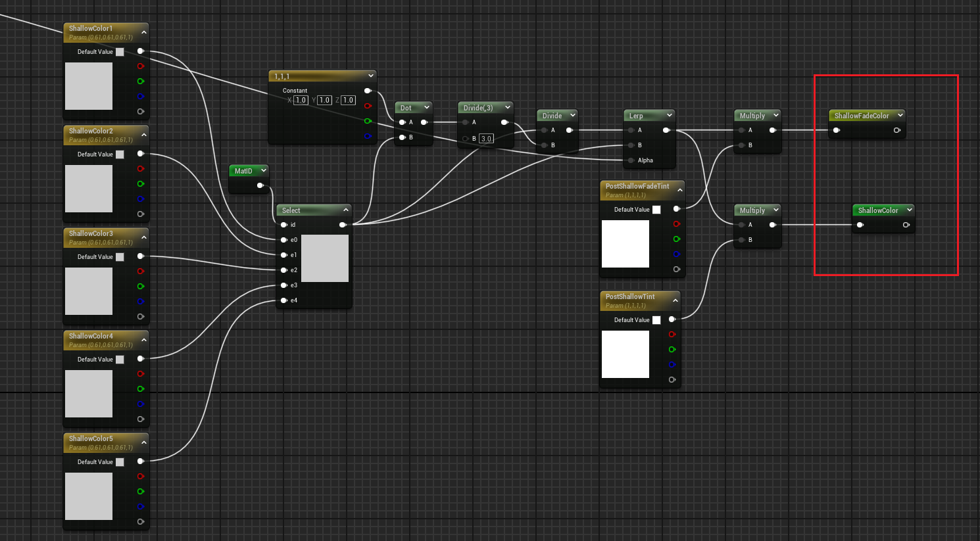Collapse the ShallowColor1 parameter node
Image resolution: width=980 pixels, height=541 pixels.
pyautogui.click(x=144, y=32)
